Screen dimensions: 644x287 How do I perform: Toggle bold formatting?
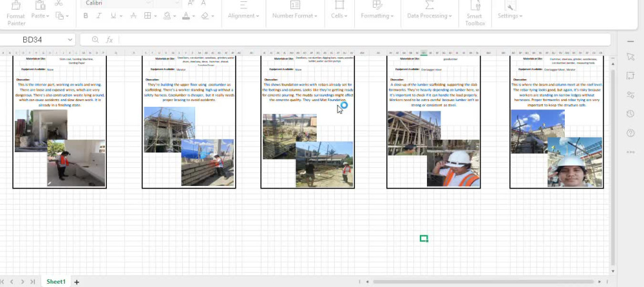tap(86, 15)
